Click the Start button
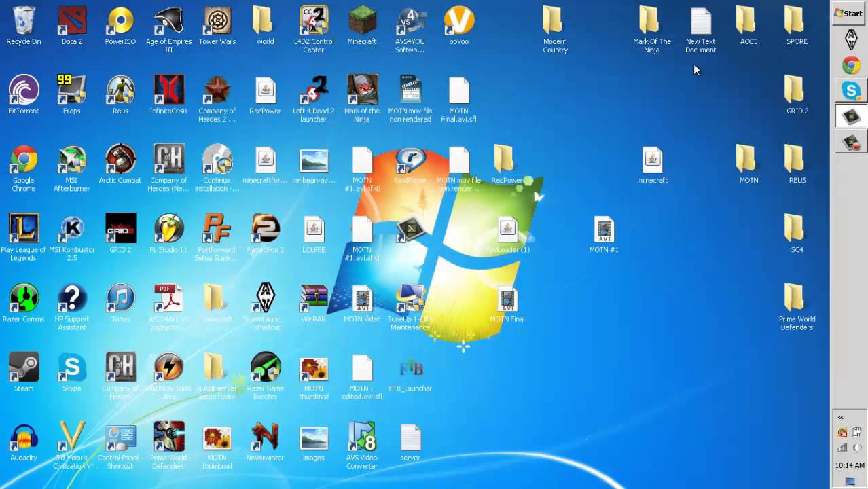The image size is (868, 489). click(848, 13)
